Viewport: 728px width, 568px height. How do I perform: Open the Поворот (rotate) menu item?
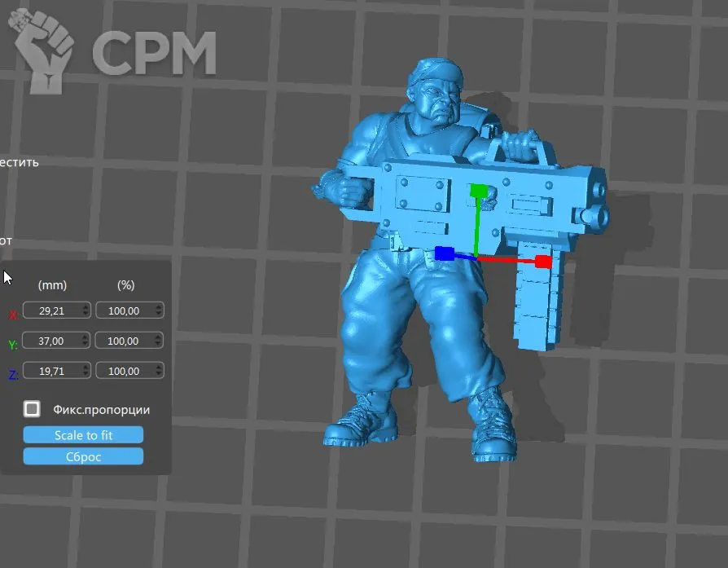(x=6, y=240)
